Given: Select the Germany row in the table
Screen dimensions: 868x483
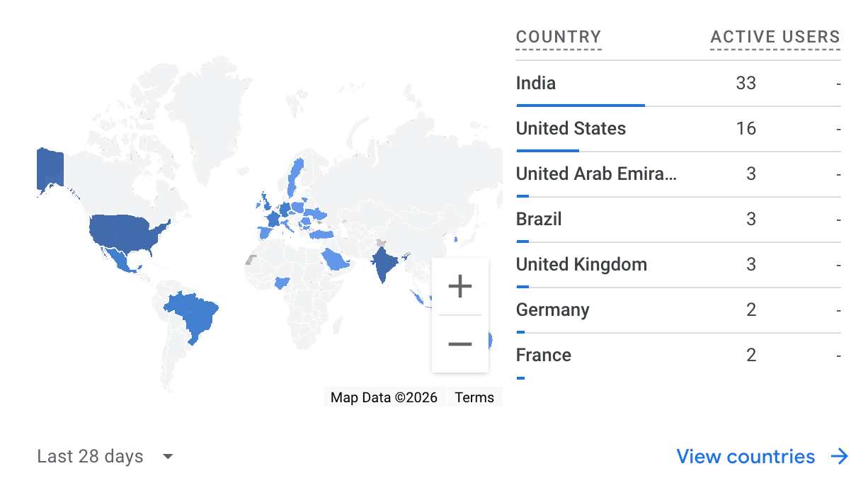Looking at the screenshot, I should coord(553,309).
